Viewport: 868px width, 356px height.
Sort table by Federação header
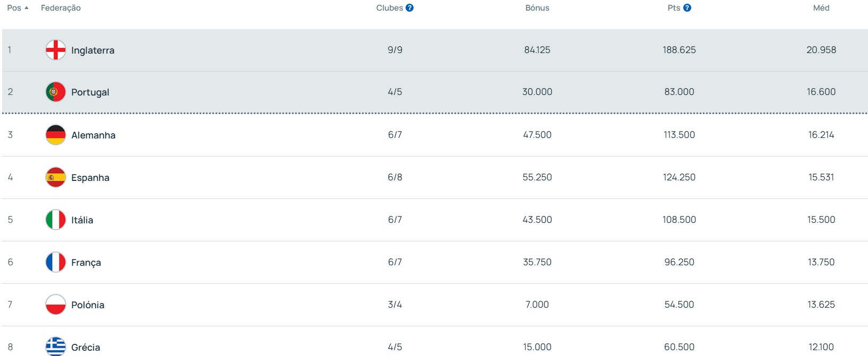pos(61,8)
